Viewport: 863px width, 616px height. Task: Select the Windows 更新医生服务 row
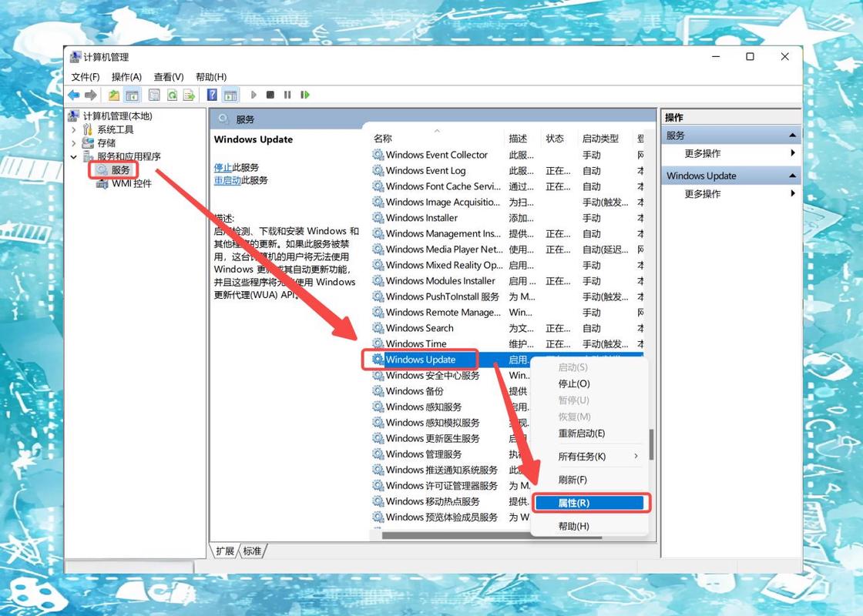452,438
